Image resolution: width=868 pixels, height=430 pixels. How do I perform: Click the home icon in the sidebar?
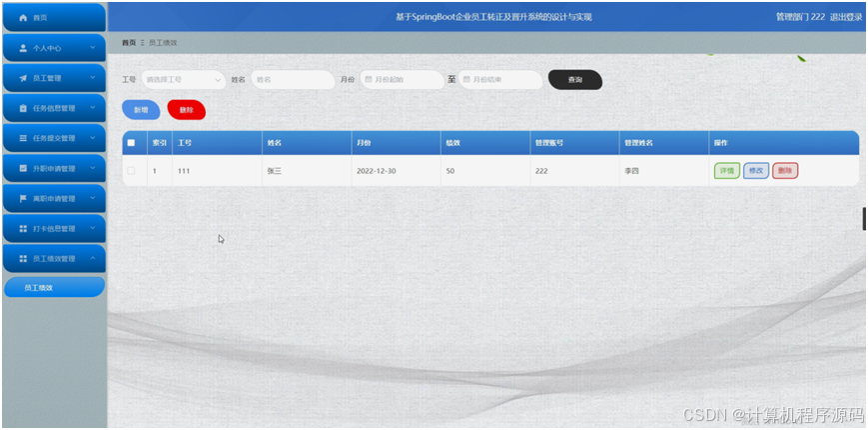(23, 18)
